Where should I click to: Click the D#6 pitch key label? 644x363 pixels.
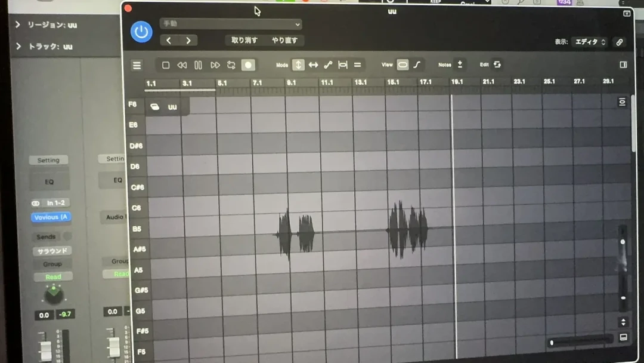pos(136,146)
